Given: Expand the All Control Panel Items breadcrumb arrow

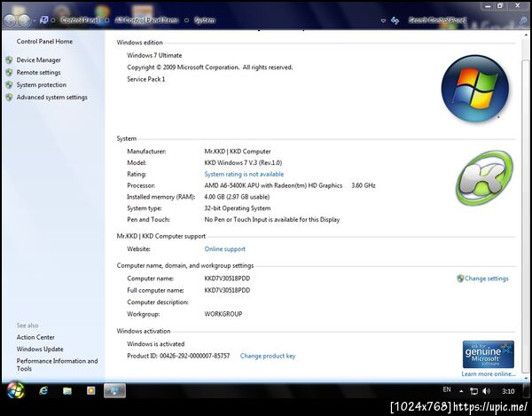Looking at the screenshot, I should coord(186,20).
